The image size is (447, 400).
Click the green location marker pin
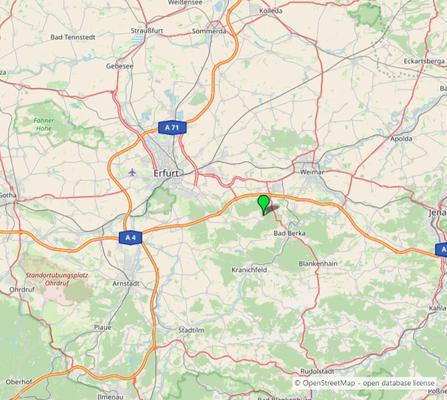[264, 205]
